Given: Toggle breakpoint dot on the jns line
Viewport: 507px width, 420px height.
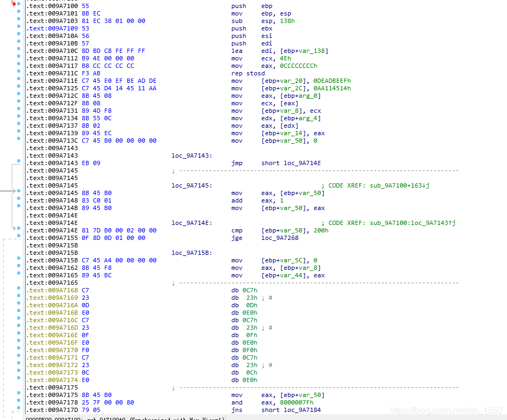Looking at the screenshot, I should [x=19, y=408].
